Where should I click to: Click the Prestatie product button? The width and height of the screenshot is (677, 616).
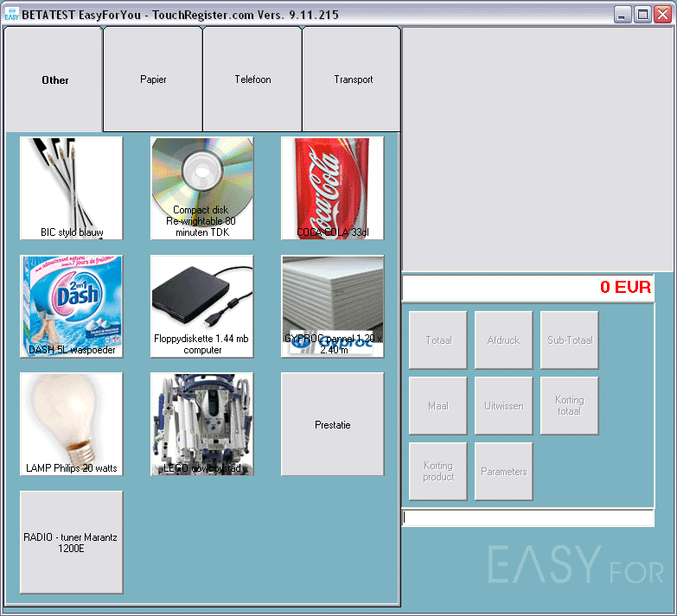click(333, 424)
